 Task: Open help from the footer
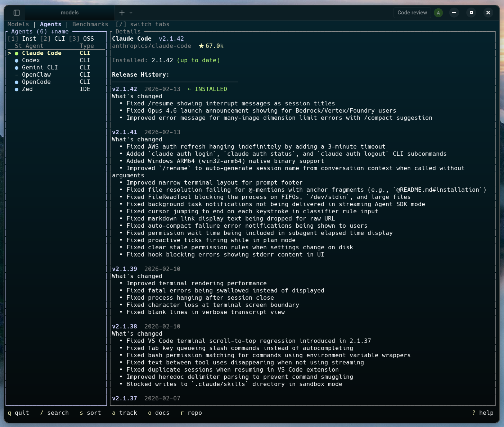[483, 413]
